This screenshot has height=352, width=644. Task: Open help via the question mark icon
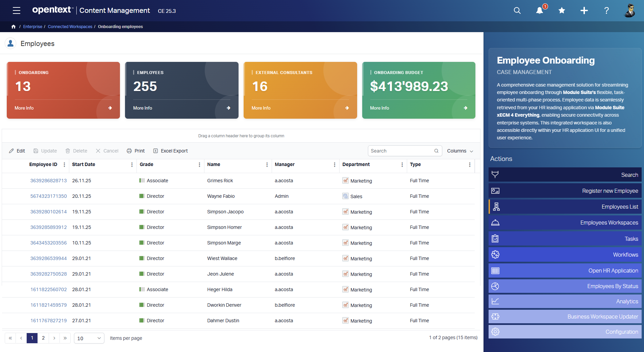606,10
